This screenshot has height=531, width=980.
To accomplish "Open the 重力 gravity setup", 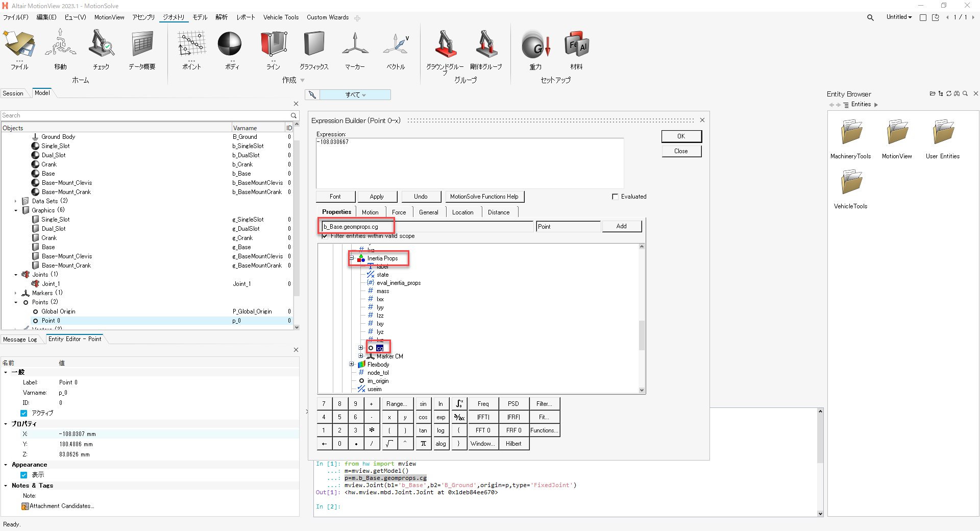I will [535, 49].
